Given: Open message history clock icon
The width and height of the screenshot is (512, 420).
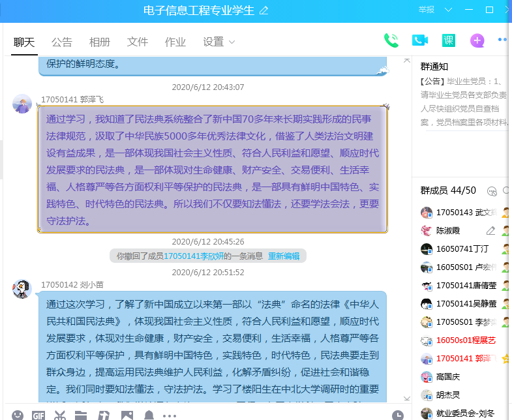Looking at the screenshot, I should (398, 415).
